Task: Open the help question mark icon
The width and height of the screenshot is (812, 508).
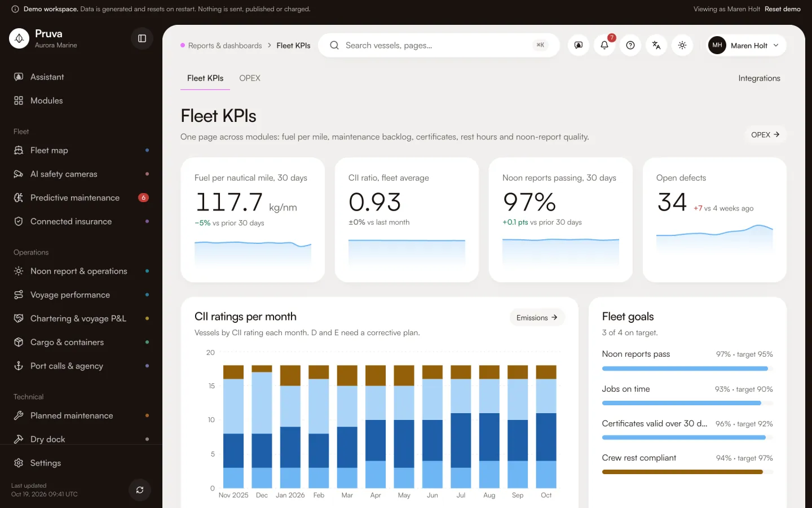Action: [x=630, y=45]
